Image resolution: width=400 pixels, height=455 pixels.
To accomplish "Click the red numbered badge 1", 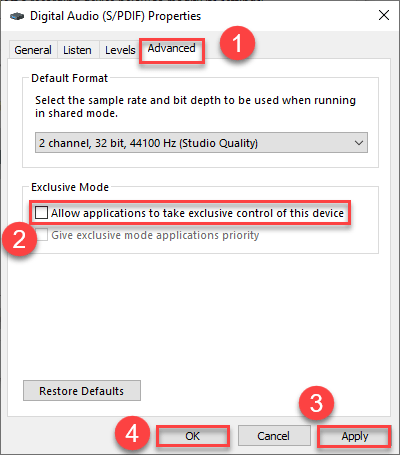I will [237, 44].
